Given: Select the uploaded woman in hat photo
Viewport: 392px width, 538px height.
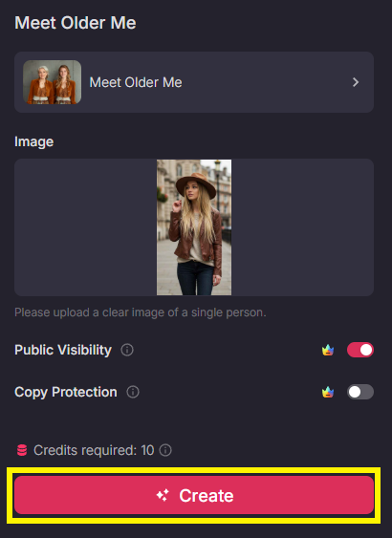Looking at the screenshot, I should pos(194,227).
